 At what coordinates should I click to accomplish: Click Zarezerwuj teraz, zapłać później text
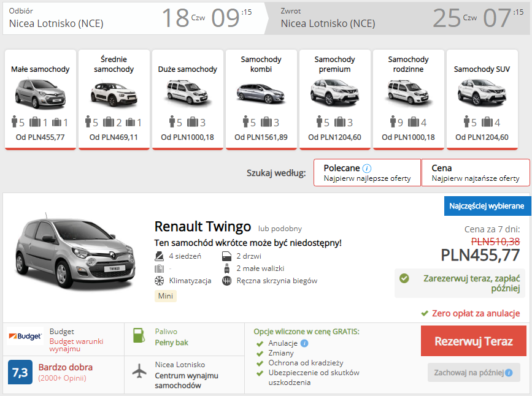point(472,283)
